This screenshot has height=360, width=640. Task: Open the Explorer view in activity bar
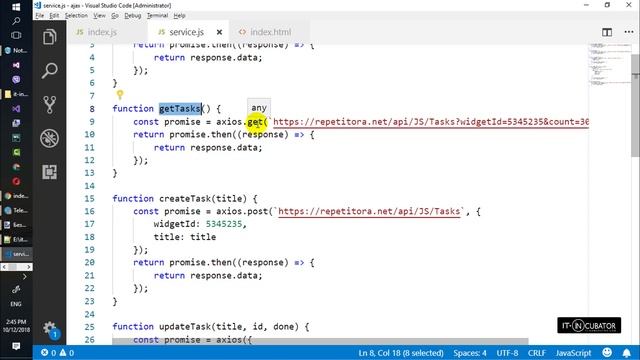[x=49, y=37]
